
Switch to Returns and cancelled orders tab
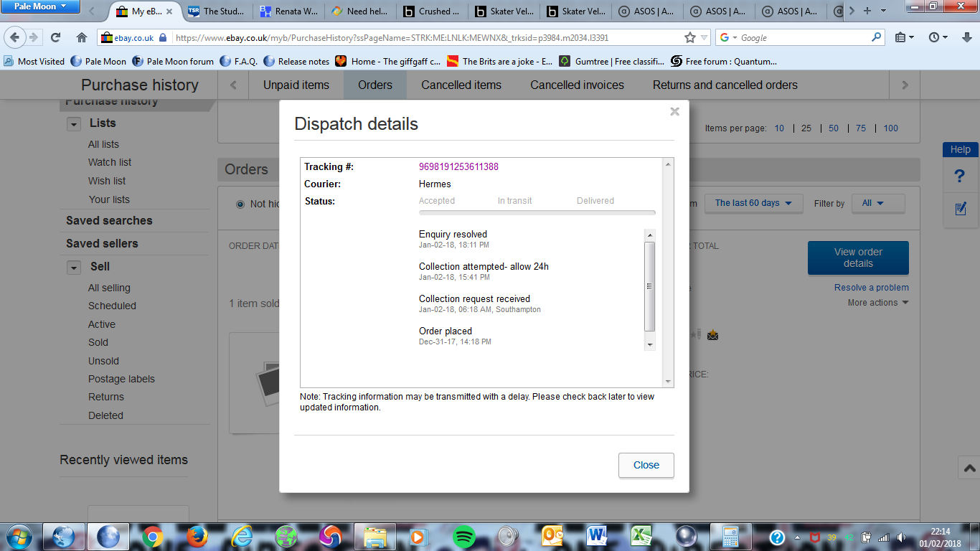[725, 85]
